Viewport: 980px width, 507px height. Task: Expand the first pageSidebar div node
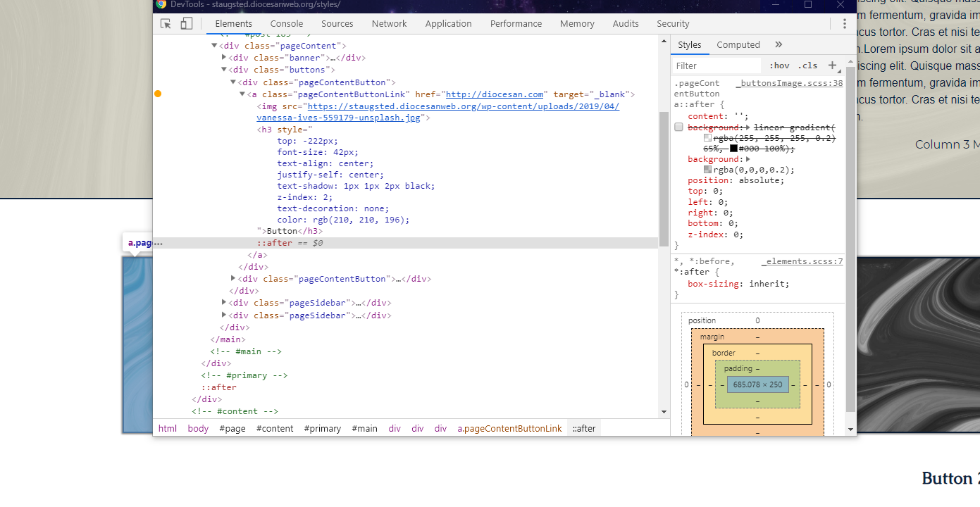[x=224, y=303]
